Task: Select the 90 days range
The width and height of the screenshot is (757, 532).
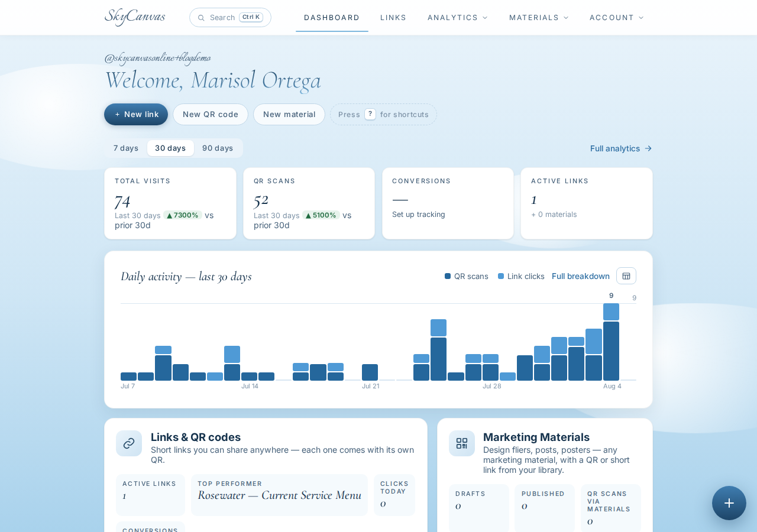Action: pos(218,148)
